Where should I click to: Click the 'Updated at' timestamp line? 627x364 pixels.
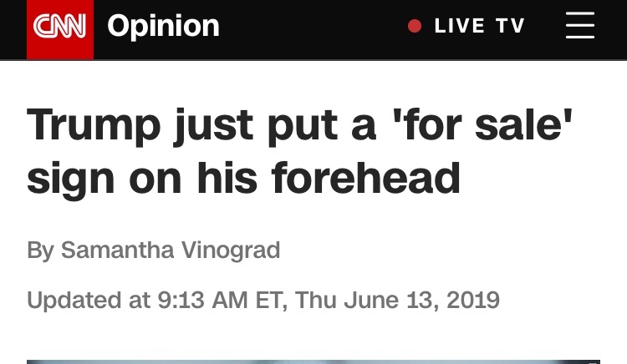click(263, 300)
